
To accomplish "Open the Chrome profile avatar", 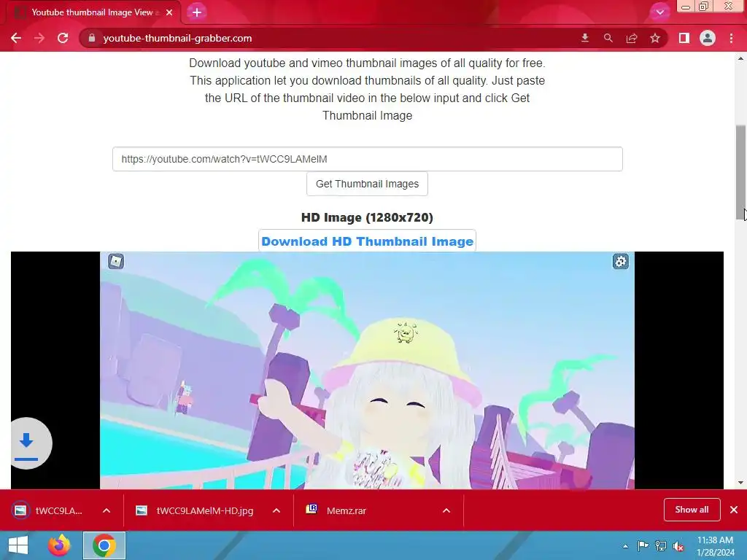I will (708, 38).
